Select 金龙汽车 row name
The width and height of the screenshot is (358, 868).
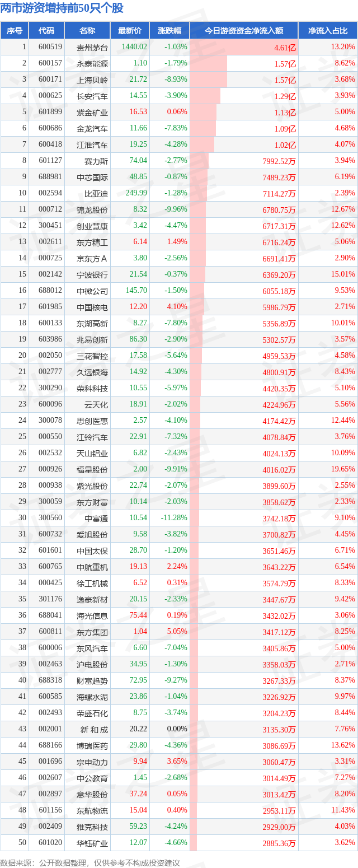pos(92,129)
